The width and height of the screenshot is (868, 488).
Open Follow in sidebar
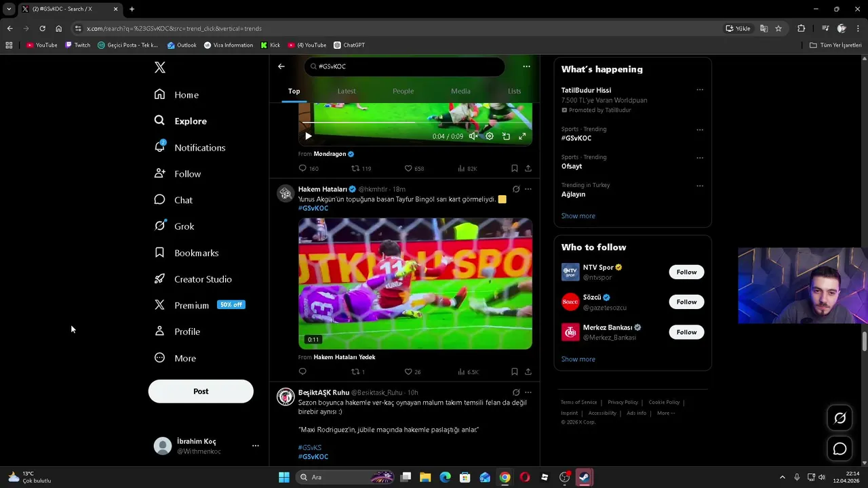point(178,174)
